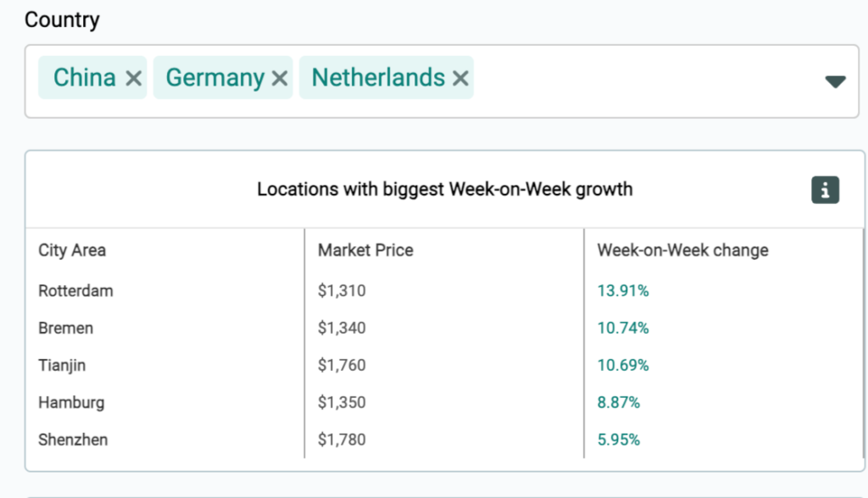868x498 pixels.
Task: Click the City Area column header
Action: click(x=72, y=251)
